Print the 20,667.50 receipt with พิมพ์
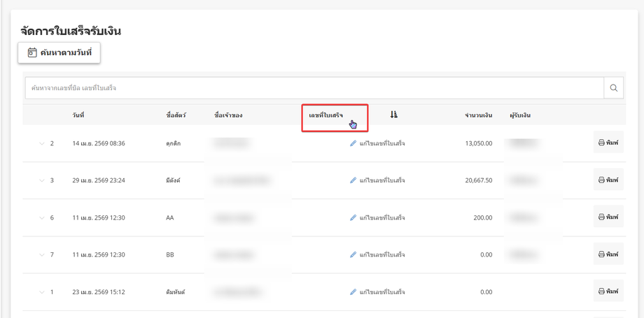This screenshot has height=318, width=644. click(608, 180)
